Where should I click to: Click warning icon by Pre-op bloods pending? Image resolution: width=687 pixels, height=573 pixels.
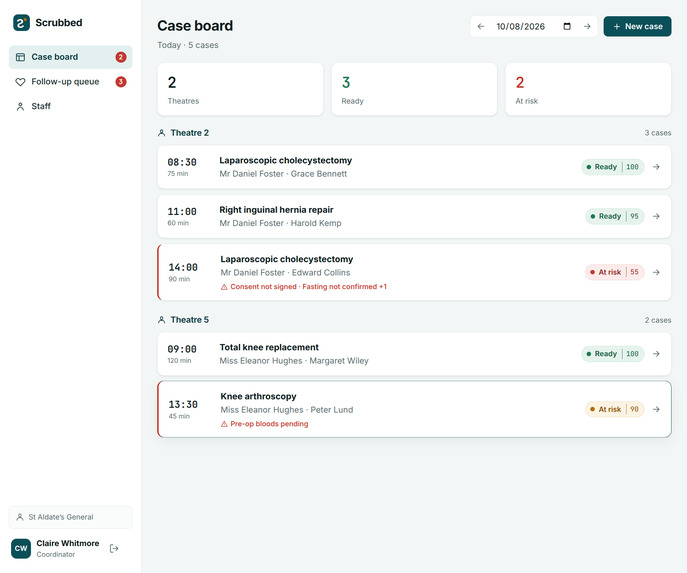224,424
